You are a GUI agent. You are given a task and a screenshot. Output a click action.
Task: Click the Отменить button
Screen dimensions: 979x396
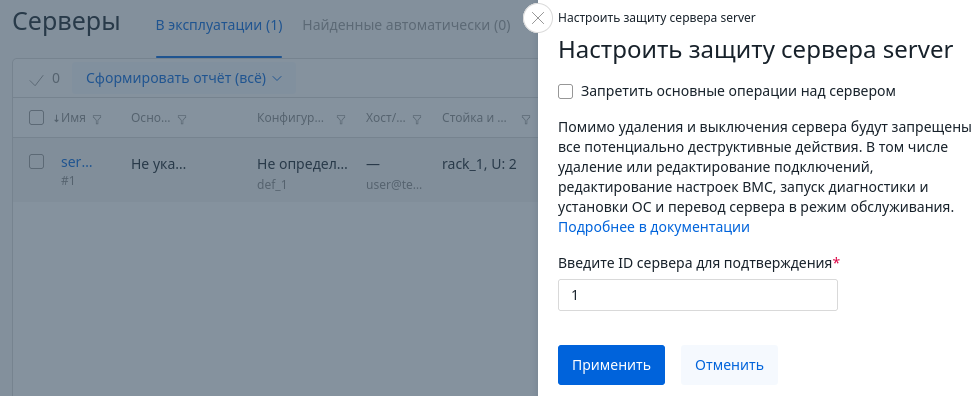coord(729,365)
